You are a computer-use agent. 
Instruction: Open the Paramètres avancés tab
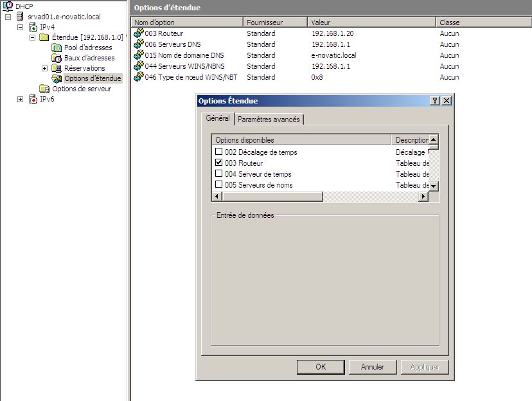(269, 120)
